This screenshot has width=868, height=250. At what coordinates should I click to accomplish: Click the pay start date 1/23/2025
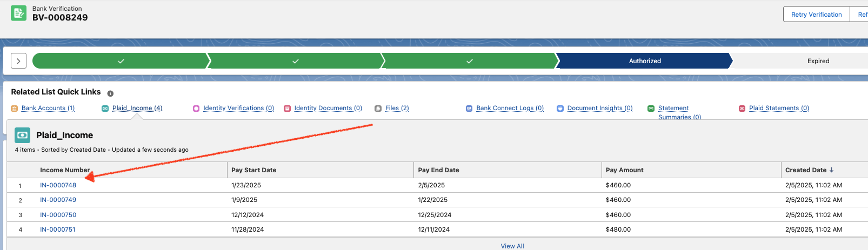click(246, 185)
